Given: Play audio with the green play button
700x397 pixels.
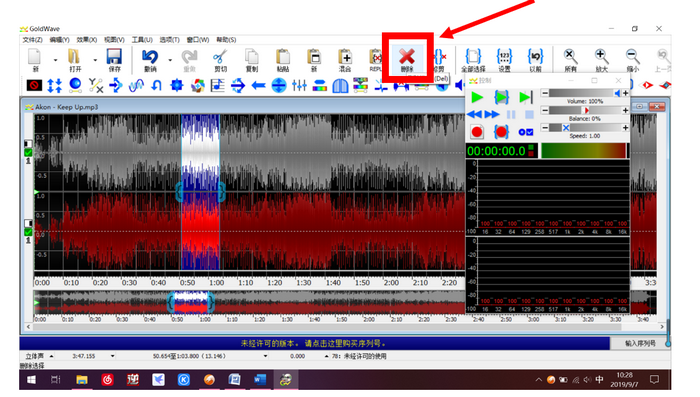Looking at the screenshot, I should tap(477, 97).
